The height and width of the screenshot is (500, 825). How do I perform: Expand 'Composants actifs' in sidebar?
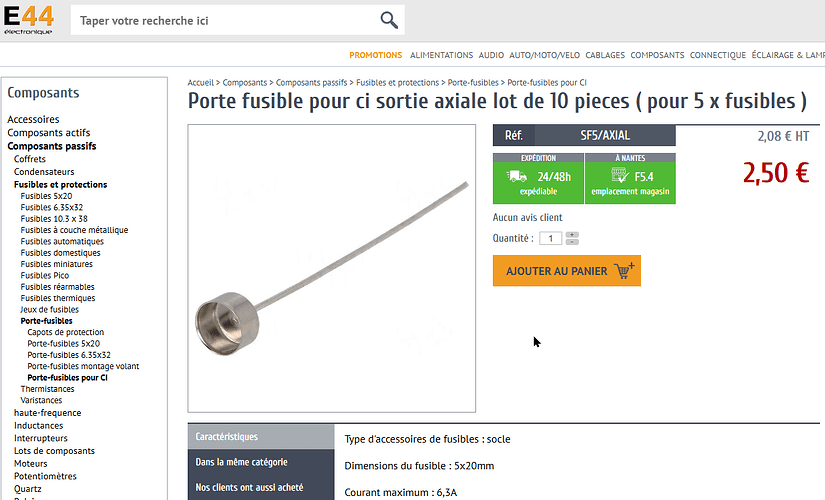coord(49,133)
